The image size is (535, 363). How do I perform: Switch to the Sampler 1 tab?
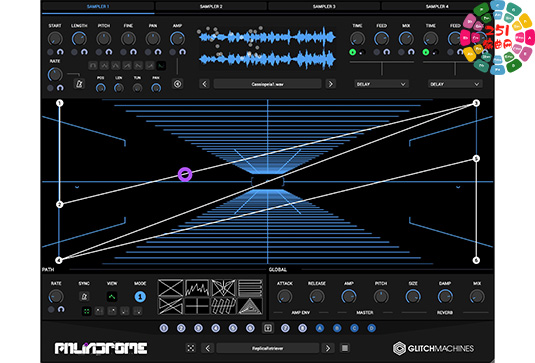click(98, 6)
